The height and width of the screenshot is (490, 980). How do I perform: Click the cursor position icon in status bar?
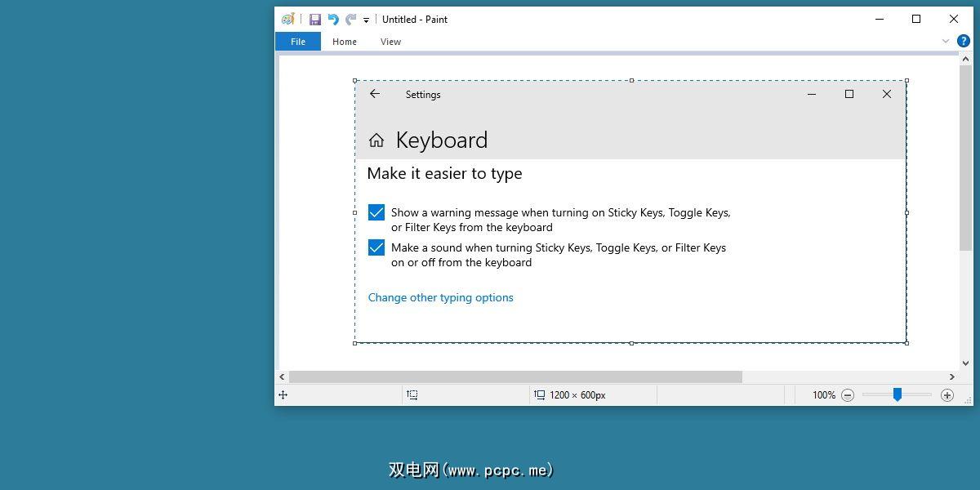click(283, 395)
